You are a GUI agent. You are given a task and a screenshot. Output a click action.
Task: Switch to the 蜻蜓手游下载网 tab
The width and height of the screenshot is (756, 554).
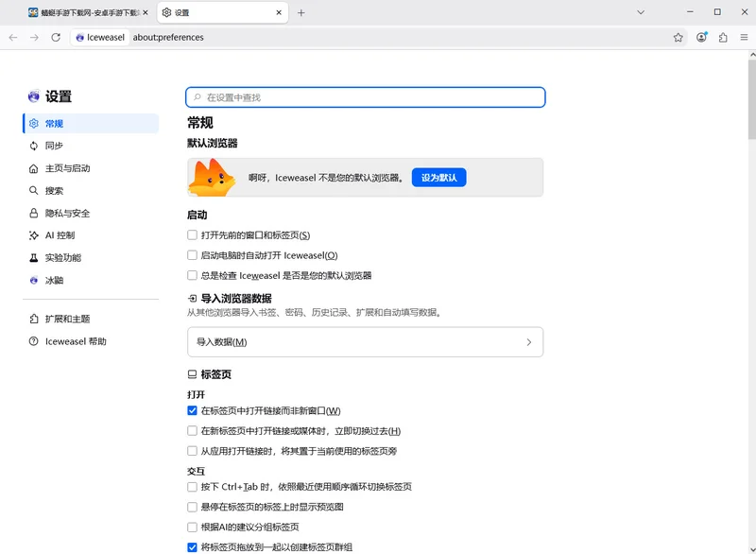tap(88, 12)
